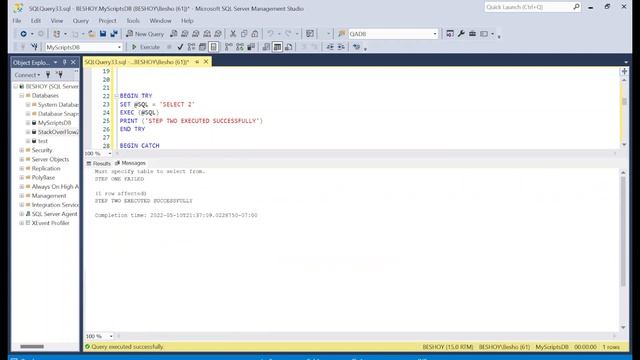Click the Save file floppy icon

tap(103, 34)
